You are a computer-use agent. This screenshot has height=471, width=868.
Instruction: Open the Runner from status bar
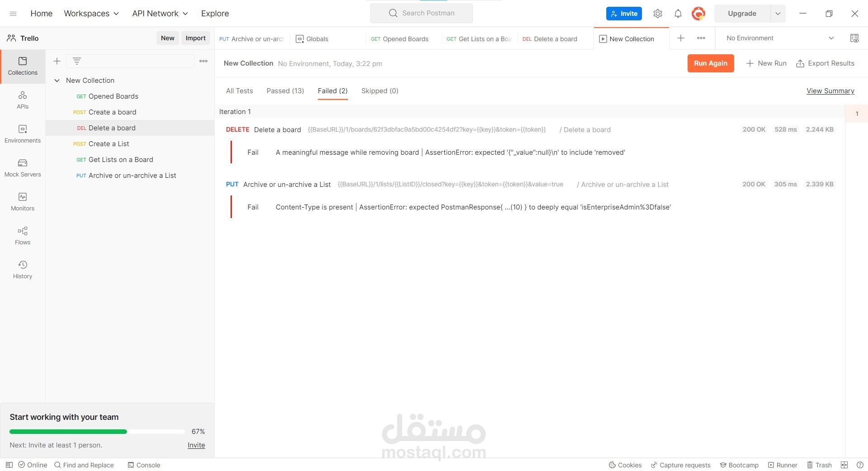click(x=783, y=465)
